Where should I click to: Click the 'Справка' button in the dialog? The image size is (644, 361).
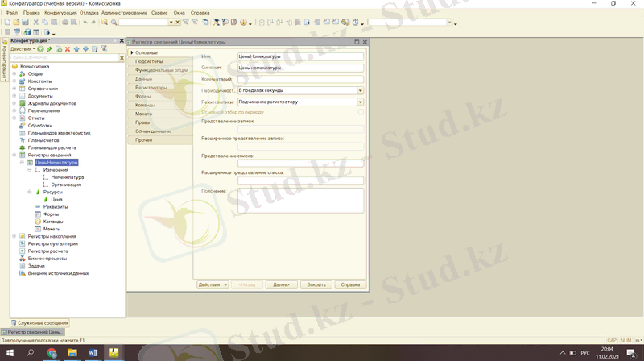pyautogui.click(x=350, y=284)
